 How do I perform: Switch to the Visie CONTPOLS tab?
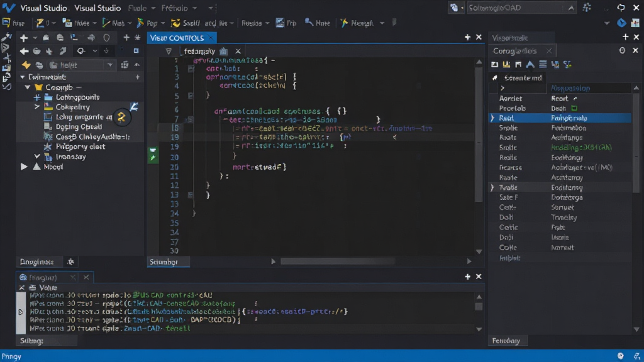pos(177,38)
